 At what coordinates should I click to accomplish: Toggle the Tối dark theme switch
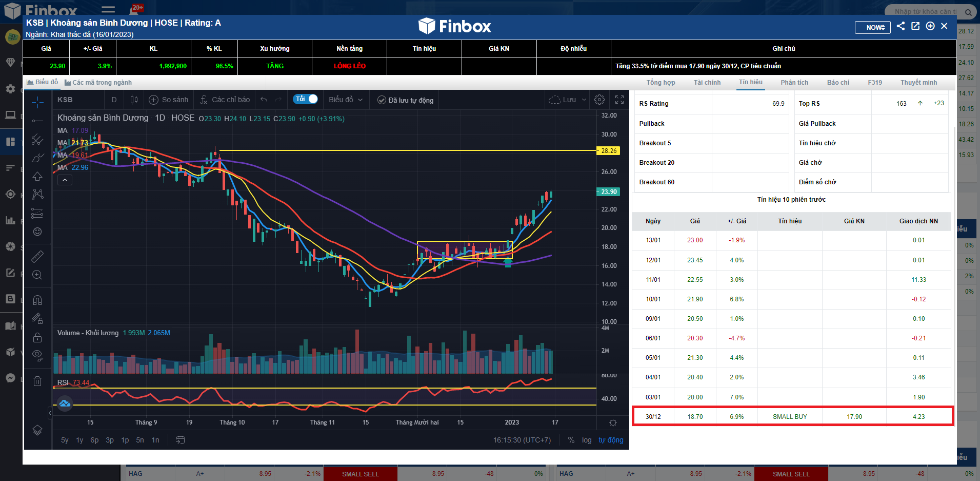point(306,99)
